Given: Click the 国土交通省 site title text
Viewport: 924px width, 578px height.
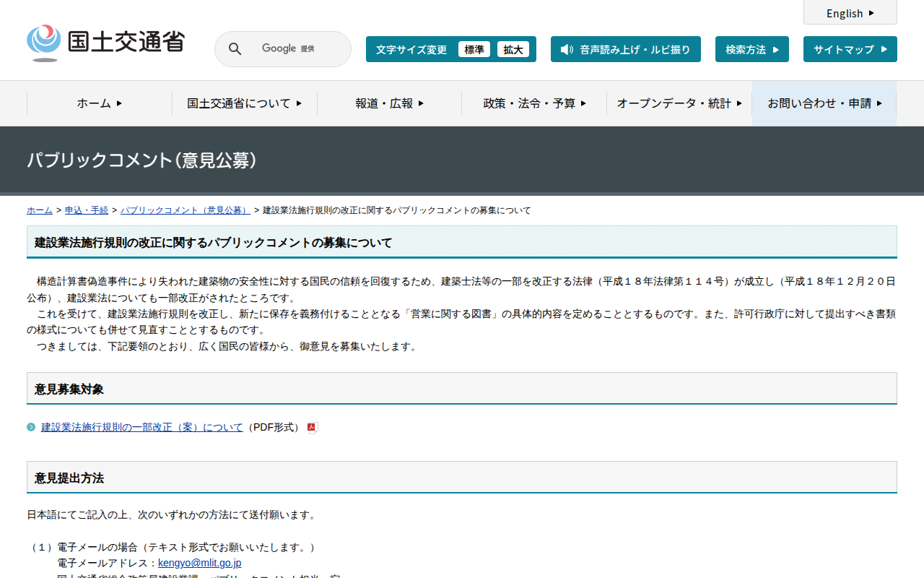Looking at the screenshot, I should 126,42.
